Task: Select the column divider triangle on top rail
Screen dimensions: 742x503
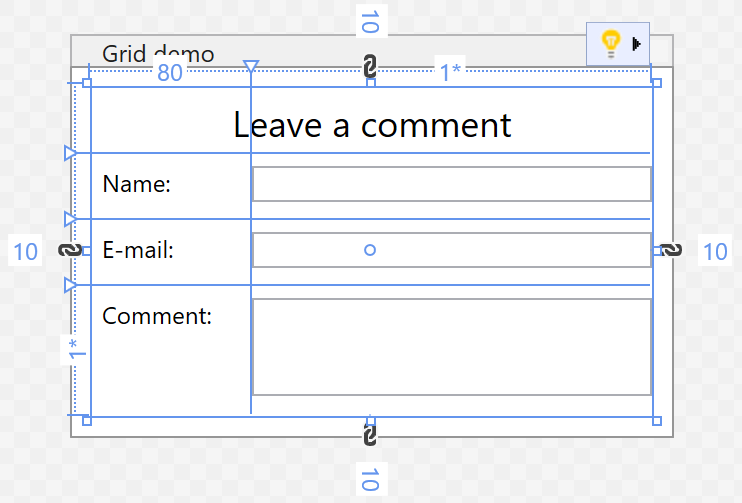Action: pyautogui.click(x=251, y=67)
